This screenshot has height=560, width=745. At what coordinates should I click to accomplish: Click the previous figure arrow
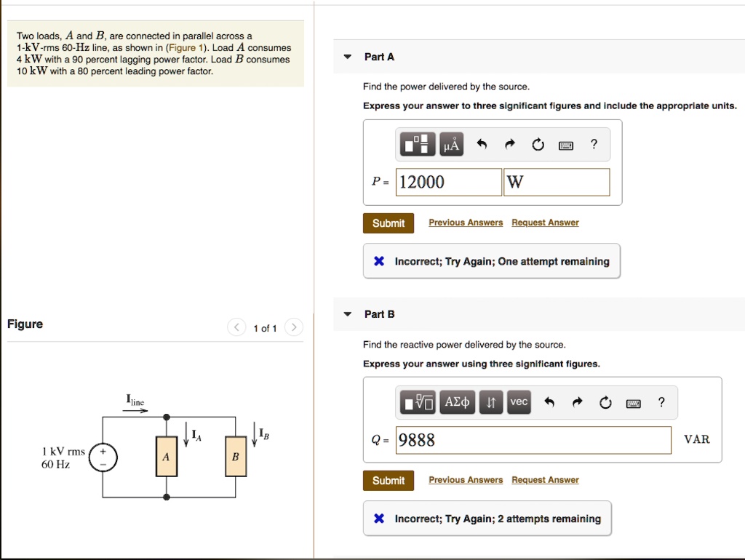pyautogui.click(x=236, y=327)
